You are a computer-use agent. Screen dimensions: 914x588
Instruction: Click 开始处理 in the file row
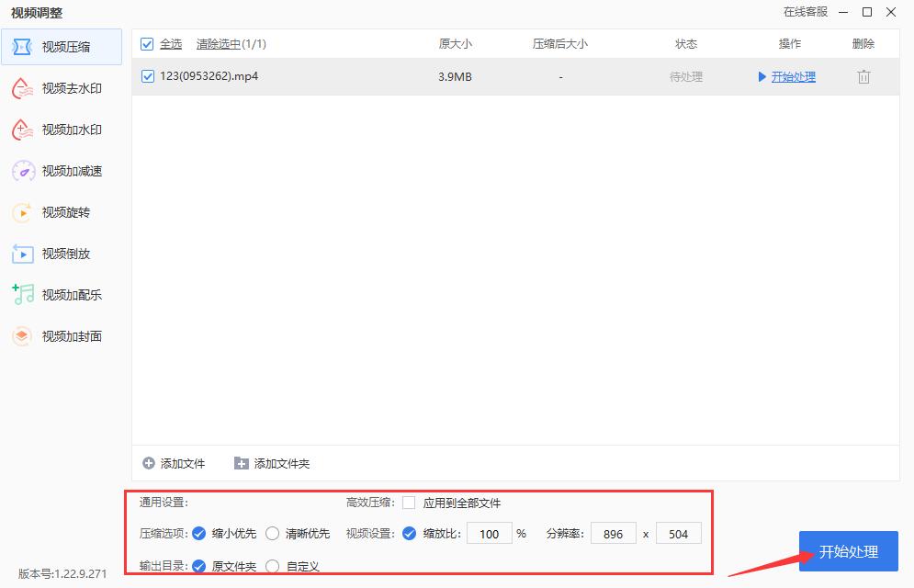tap(792, 77)
